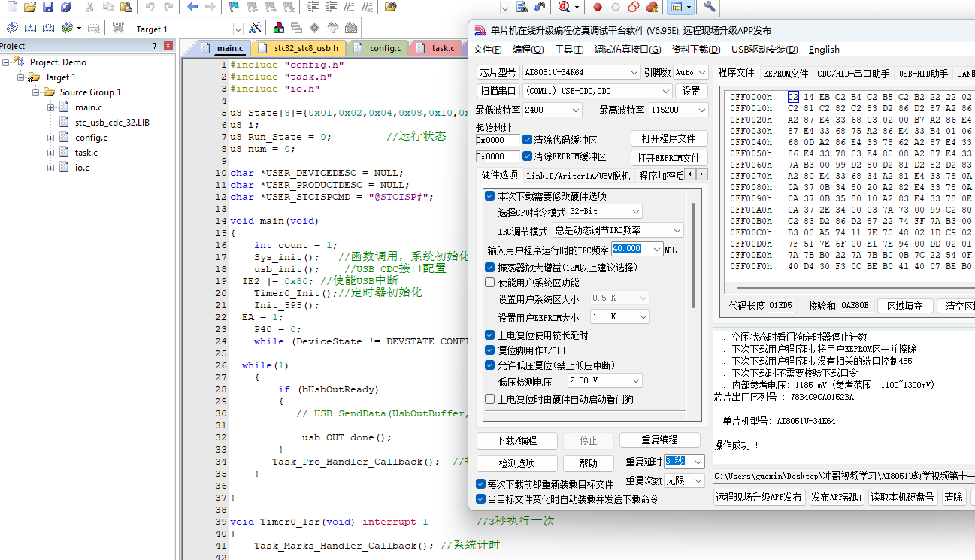Collapse the Source Group 1 tree node
This screenshot has width=975, height=560.
click(x=36, y=92)
